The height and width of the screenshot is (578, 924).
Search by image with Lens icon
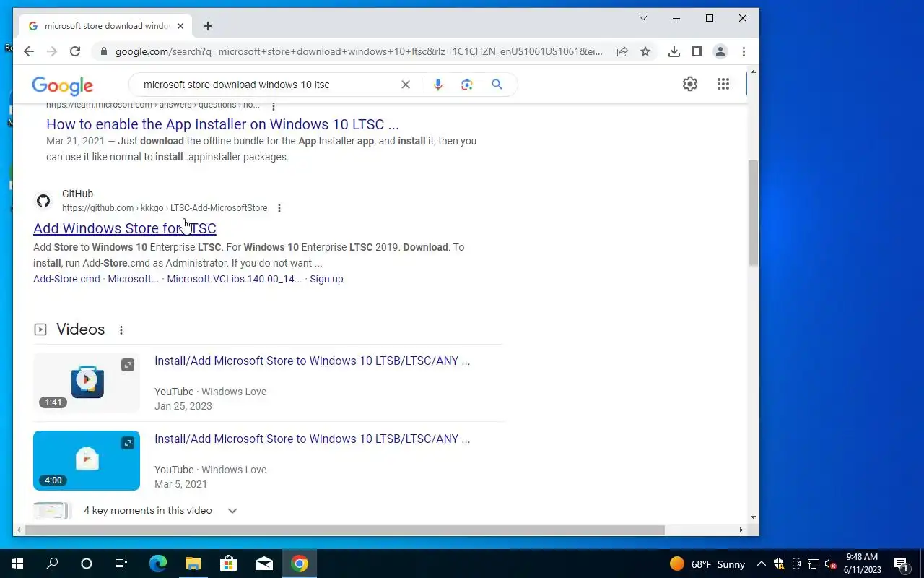[x=467, y=85]
